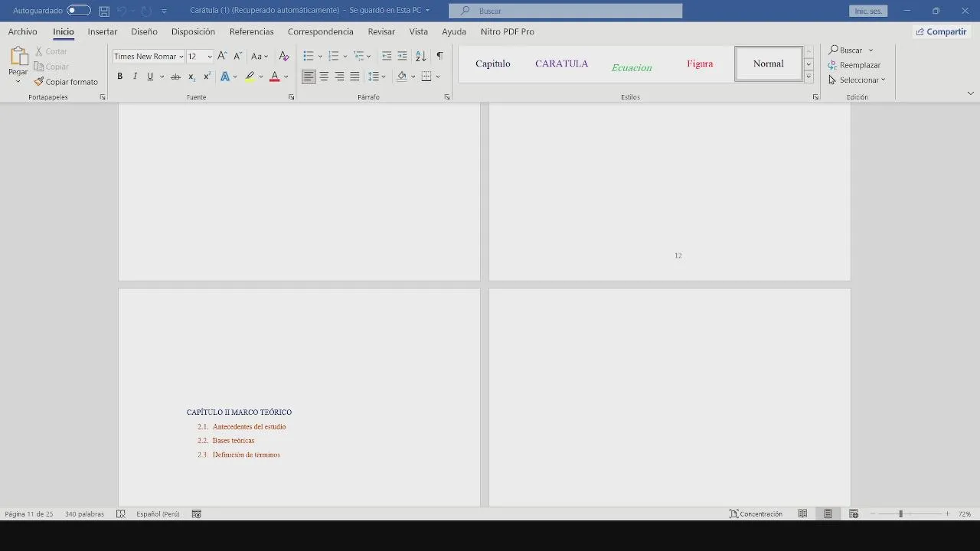Click the justify alignment icon
The width and height of the screenshot is (980, 551).
click(x=354, y=77)
